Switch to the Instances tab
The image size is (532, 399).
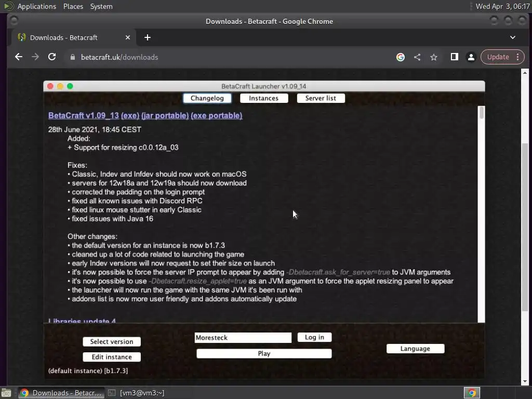pos(263,98)
